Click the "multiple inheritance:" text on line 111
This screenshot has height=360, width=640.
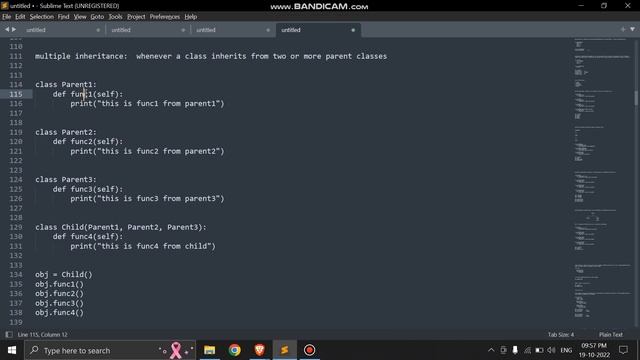(81, 56)
